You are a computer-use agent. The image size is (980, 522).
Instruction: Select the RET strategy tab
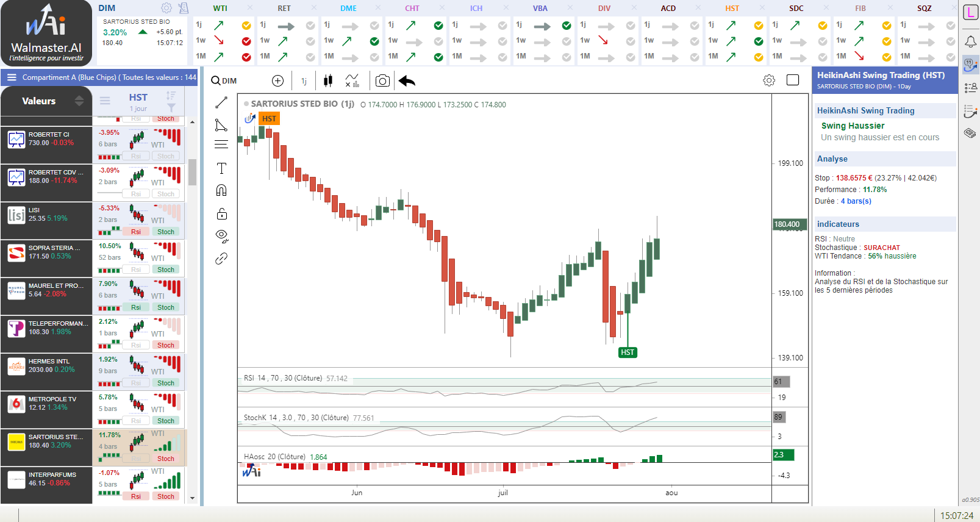(x=284, y=9)
